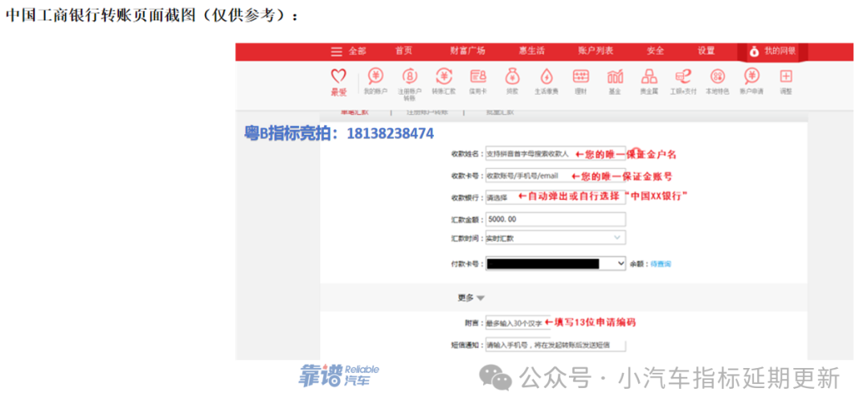Open 账户列表 in the red navigation bar
This screenshot has height=413, width=868.
(x=595, y=51)
